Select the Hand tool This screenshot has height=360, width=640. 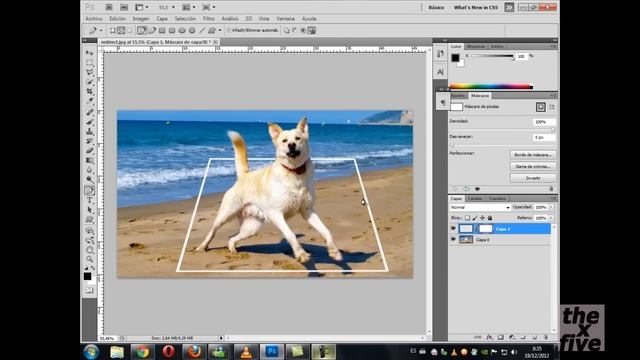[89, 250]
